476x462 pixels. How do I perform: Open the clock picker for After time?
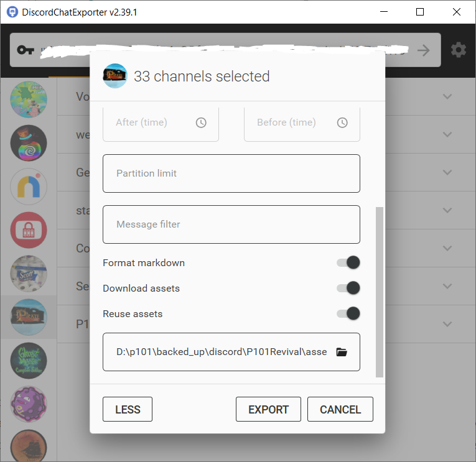click(x=201, y=122)
